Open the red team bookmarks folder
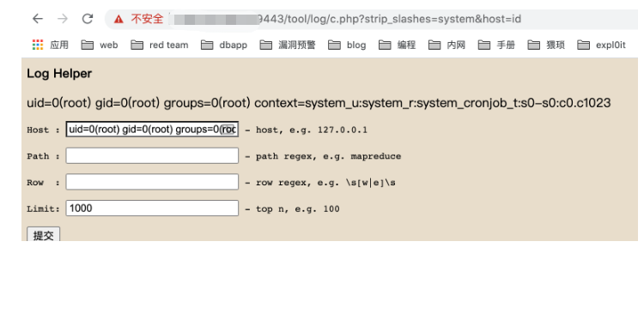The image size is (644, 314). (160, 45)
